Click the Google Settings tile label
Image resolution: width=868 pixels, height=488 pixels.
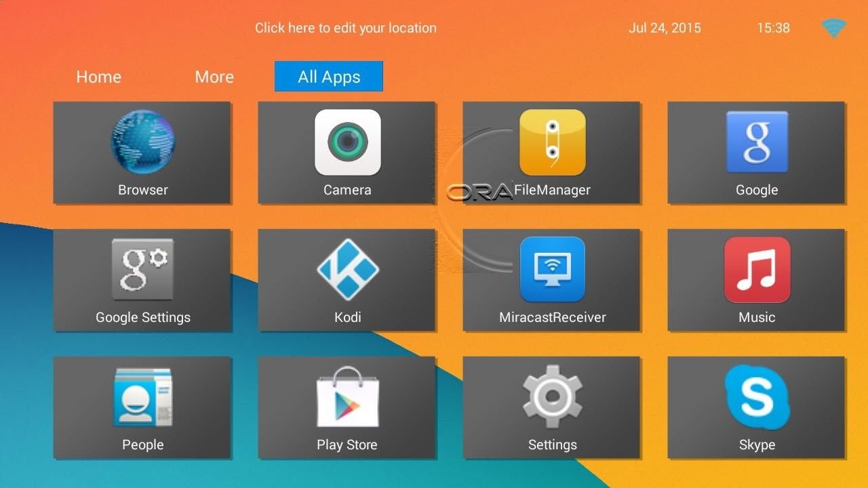(x=143, y=318)
